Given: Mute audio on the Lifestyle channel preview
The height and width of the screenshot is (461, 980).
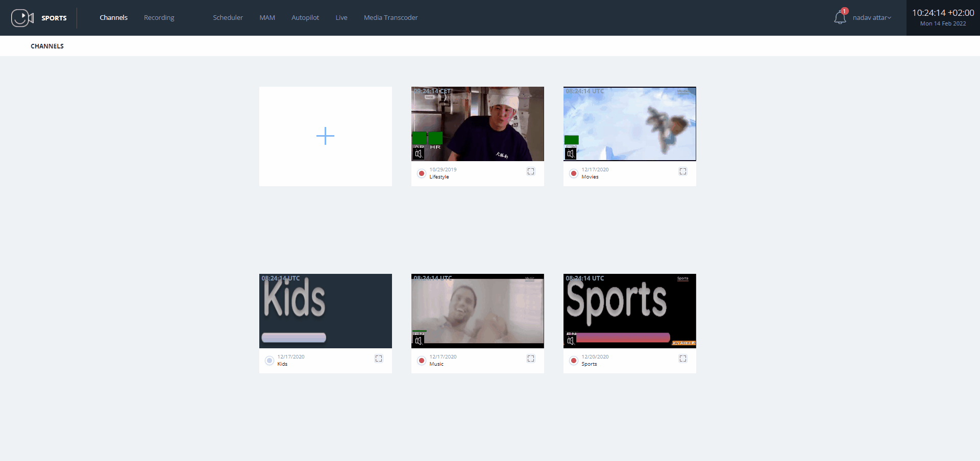Looking at the screenshot, I should click(419, 154).
